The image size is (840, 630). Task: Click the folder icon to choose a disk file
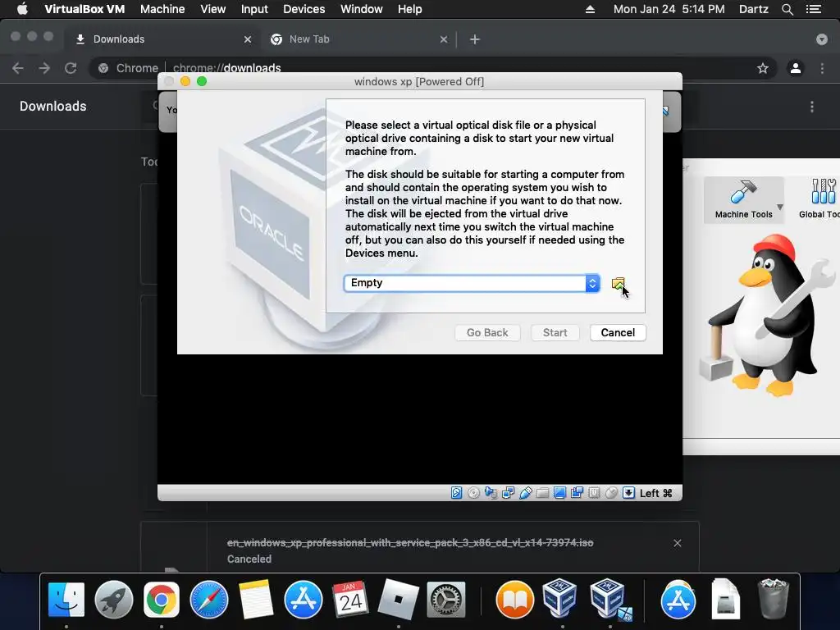[x=619, y=283]
